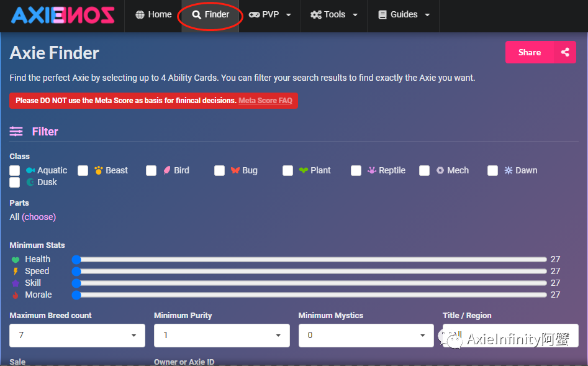Click the Health slider handle
Image resolution: width=588 pixels, height=366 pixels.
(x=76, y=259)
